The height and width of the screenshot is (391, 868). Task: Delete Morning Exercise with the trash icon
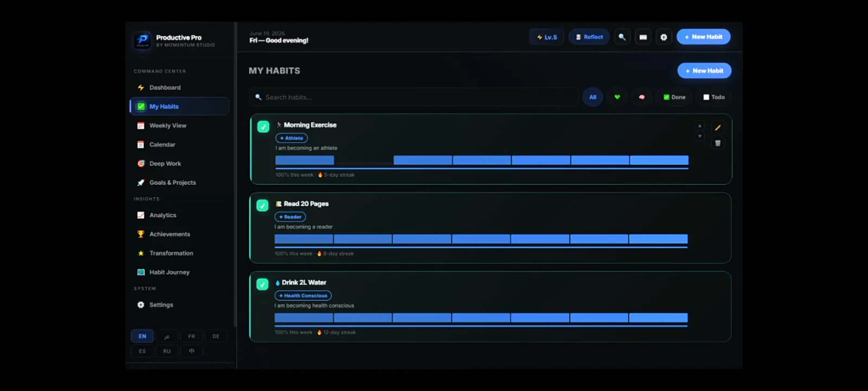[718, 143]
